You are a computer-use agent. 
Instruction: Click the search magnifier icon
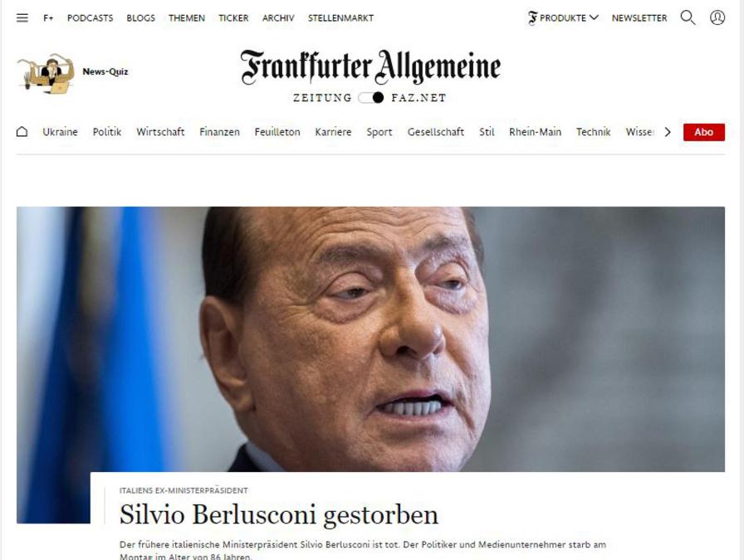point(688,17)
